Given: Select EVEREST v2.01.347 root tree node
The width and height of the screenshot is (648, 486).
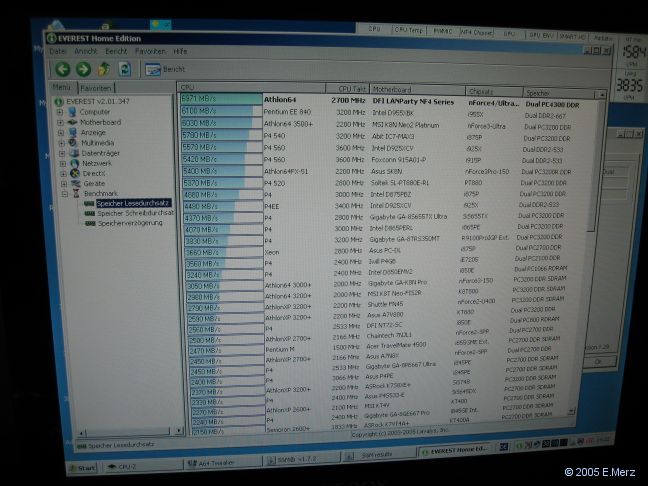Looking at the screenshot, I should point(98,101).
